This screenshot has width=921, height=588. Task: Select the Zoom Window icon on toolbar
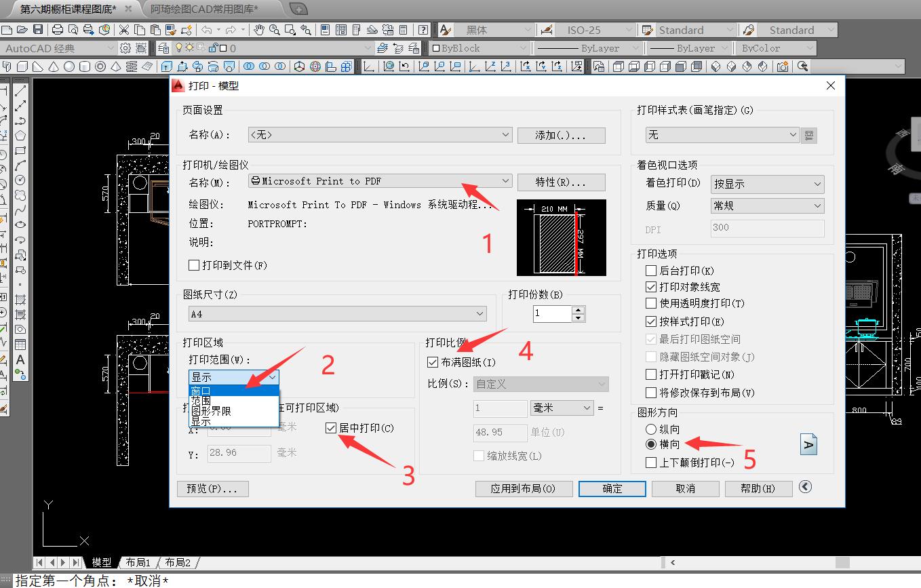point(290,29)
